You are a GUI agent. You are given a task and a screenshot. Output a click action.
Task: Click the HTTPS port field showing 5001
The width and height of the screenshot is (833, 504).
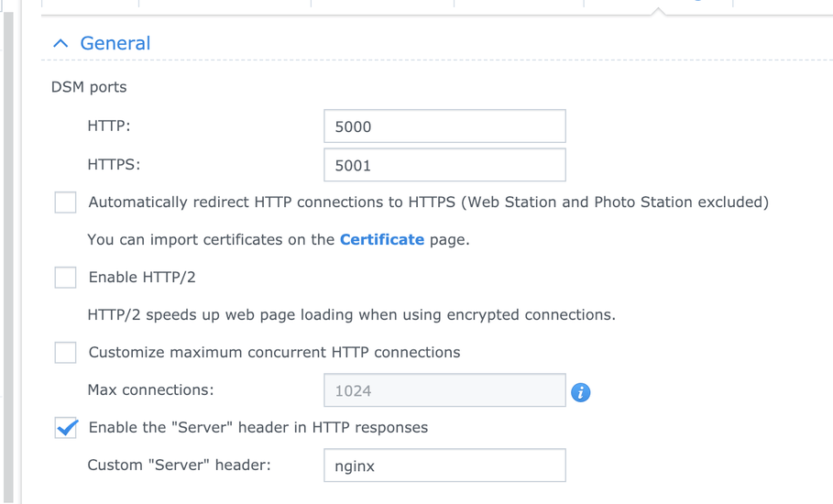pos(444,166)
